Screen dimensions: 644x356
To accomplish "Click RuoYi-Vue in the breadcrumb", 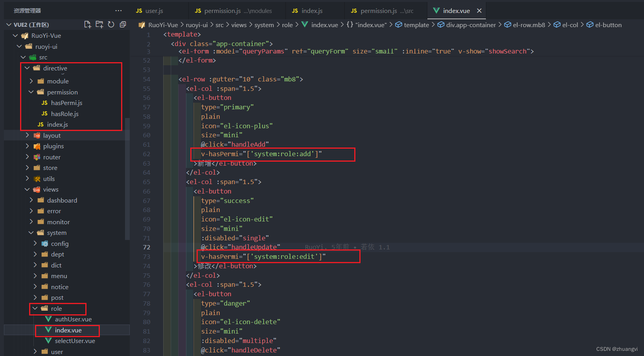I will tap(163, 25).
